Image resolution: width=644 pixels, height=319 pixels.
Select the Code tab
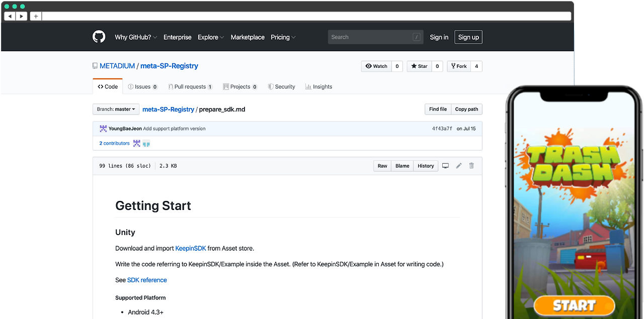coord(108,86)
